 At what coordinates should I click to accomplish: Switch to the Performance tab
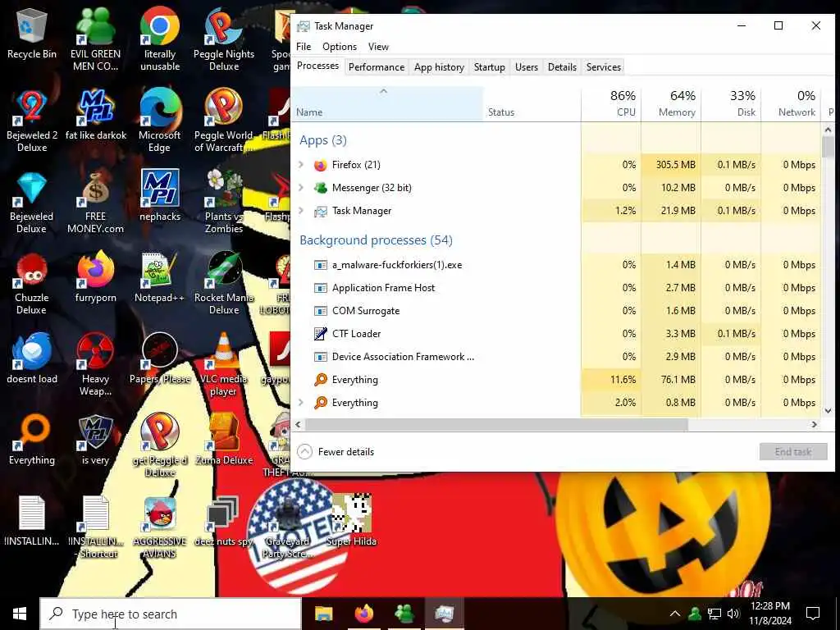point(376,67)
